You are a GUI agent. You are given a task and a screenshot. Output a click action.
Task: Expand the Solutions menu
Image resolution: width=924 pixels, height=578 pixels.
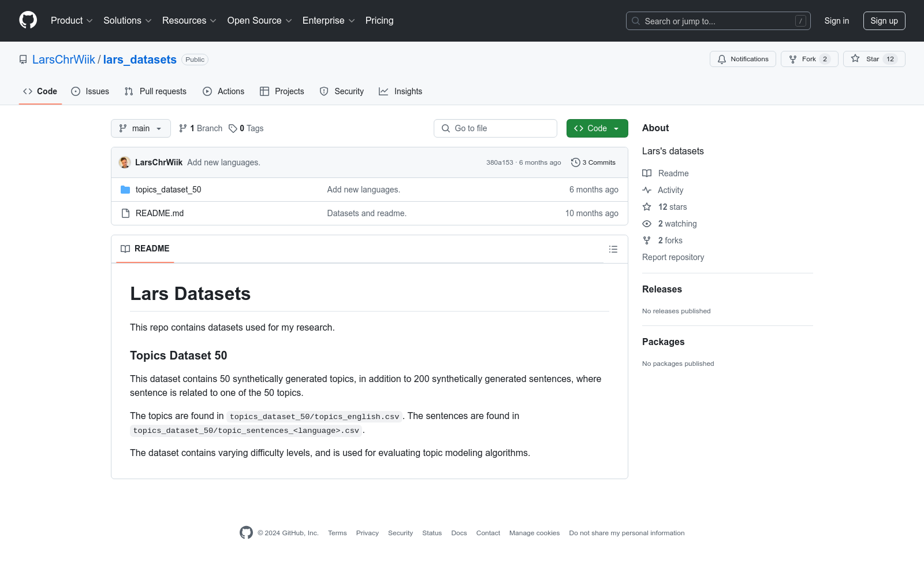128,21
